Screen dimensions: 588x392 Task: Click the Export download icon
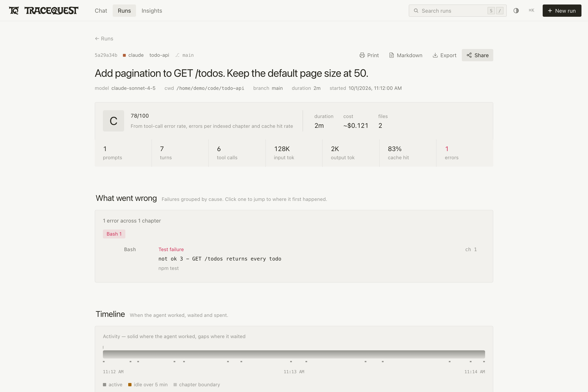click(435, 55)
